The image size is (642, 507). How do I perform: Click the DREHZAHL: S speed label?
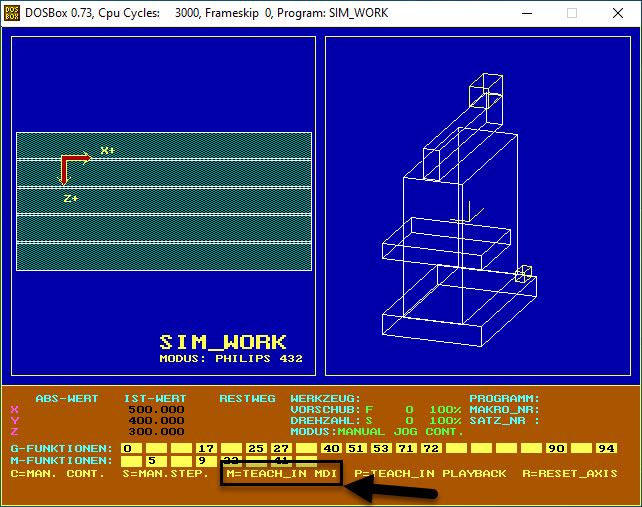click(x=332, y=421)
